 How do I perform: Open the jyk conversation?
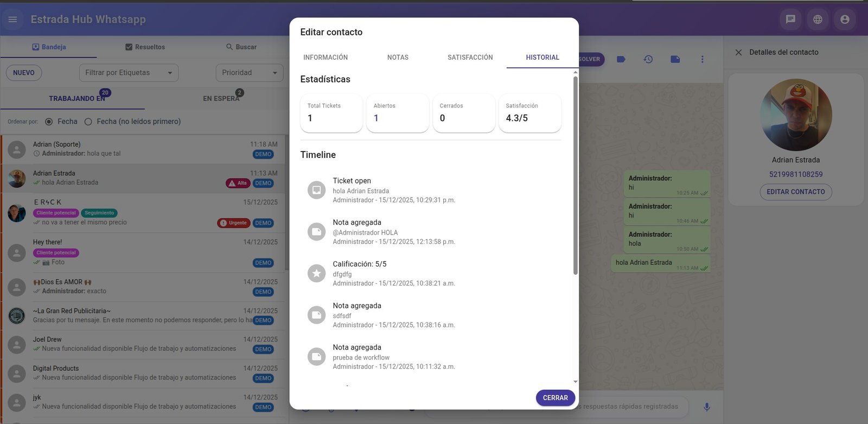[x=143, y=402]
